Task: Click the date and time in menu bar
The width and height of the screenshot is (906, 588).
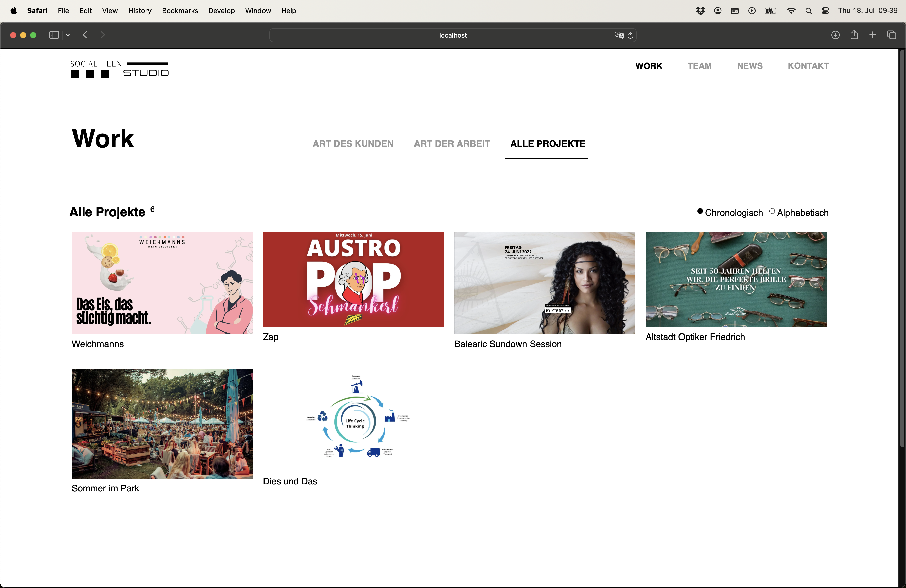Action: 868,11
